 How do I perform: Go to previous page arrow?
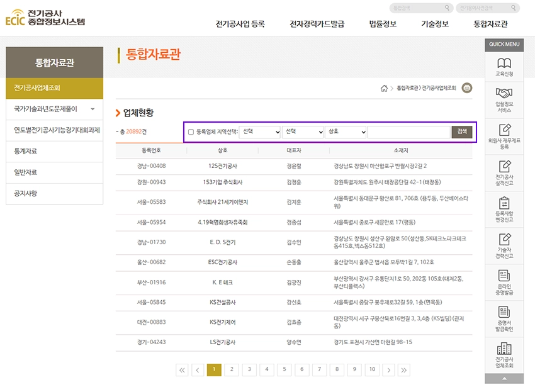pos(198,370)
